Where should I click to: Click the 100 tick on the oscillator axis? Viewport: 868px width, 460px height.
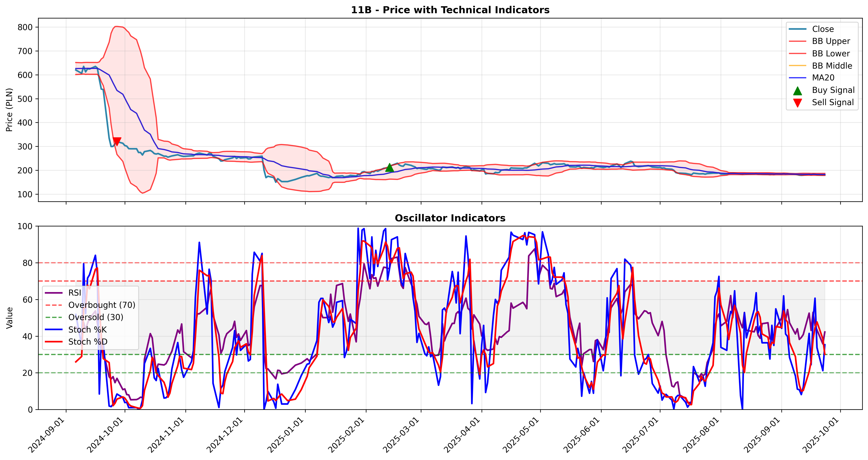(25, 226)
